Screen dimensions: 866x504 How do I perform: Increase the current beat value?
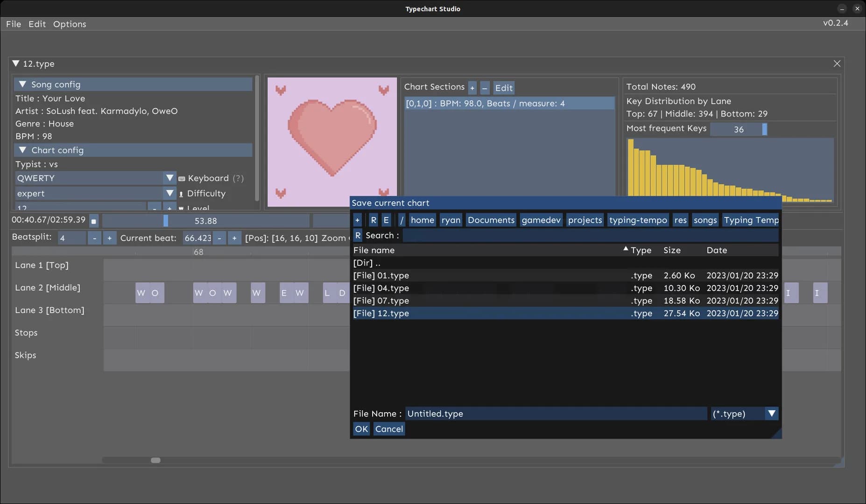(x=234, y=238)
